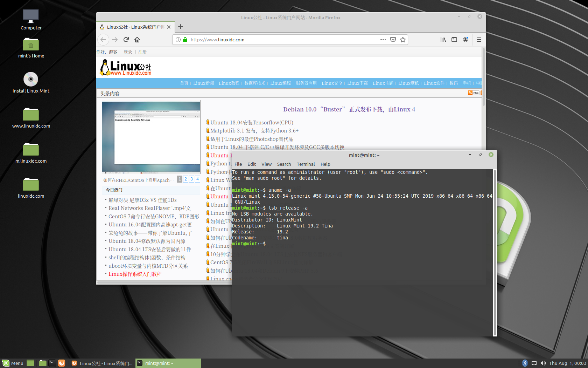Show site information icon in address bar
The width and height of the screenshot is (588, 368).
(x=178, y=40)
